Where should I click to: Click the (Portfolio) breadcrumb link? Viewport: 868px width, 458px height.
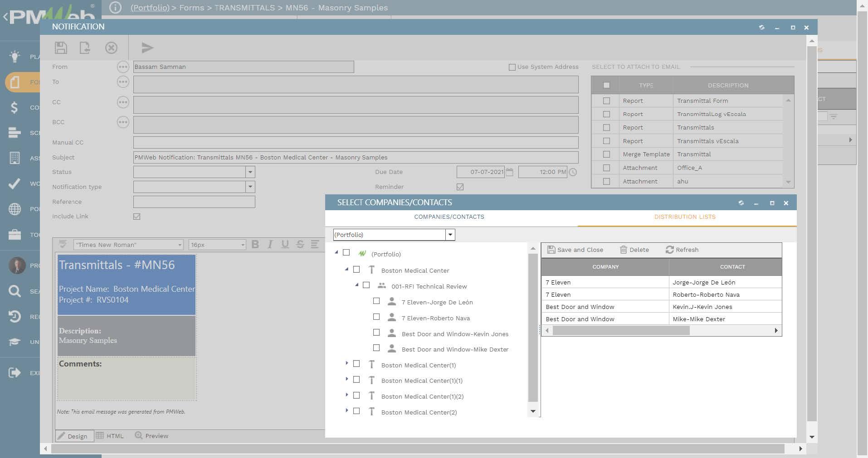coord(150,8)
